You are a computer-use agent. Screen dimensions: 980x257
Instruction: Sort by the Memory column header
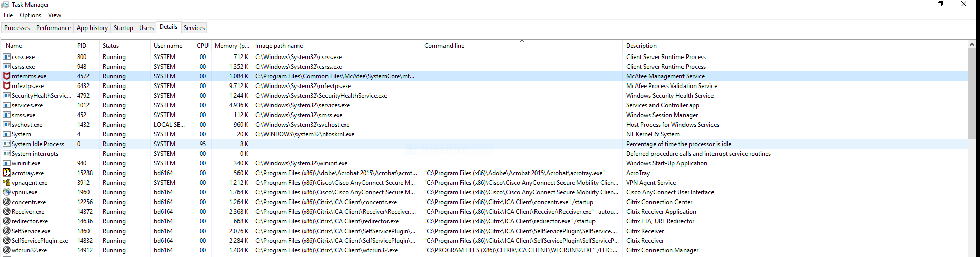[231, 46]
